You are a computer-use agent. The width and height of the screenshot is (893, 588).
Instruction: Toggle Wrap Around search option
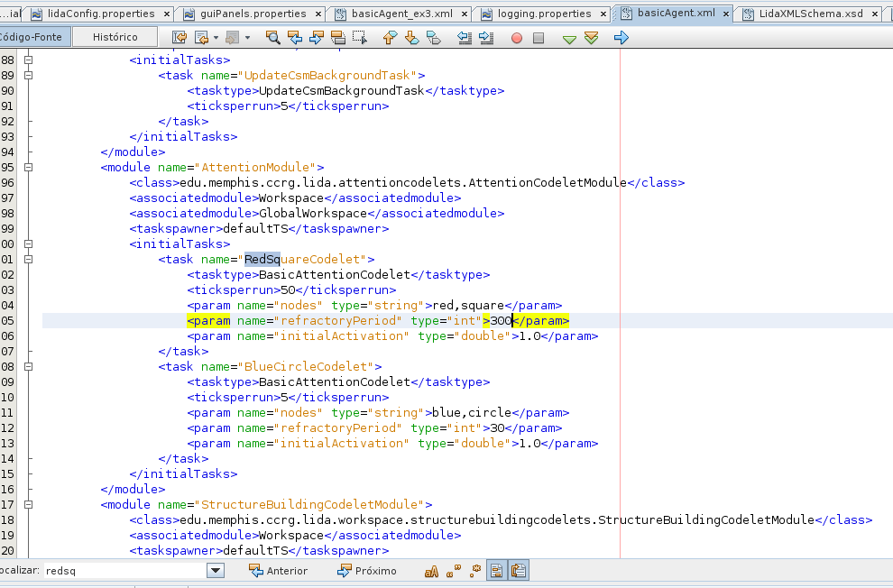click(x=519, y=571)
